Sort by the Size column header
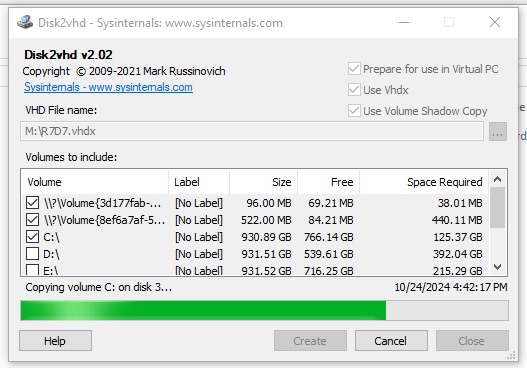Viewport: 527px width, 368px height. point(264,182)
